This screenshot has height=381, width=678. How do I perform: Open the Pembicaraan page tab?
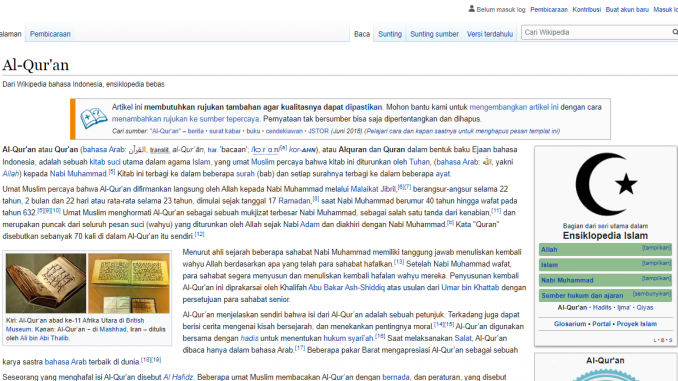(x=50, y=34)
